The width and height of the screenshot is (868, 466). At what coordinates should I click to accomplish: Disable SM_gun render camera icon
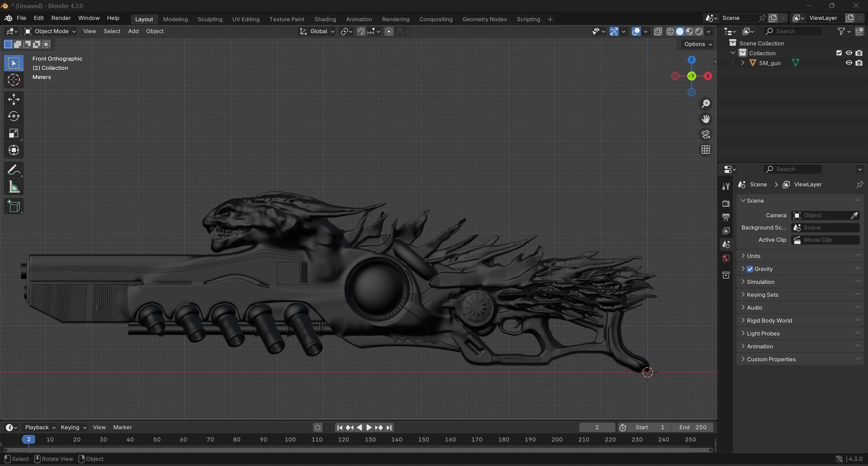coord(859,63)
